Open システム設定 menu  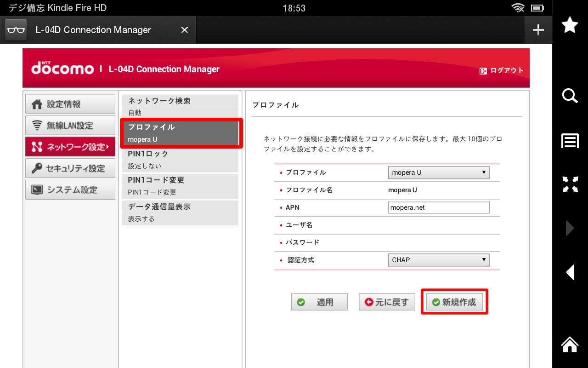(x=70, y=190)
